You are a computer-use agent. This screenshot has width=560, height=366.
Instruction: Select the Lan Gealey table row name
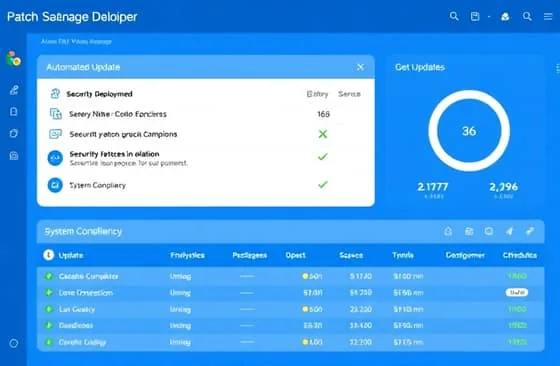point(77,309)
